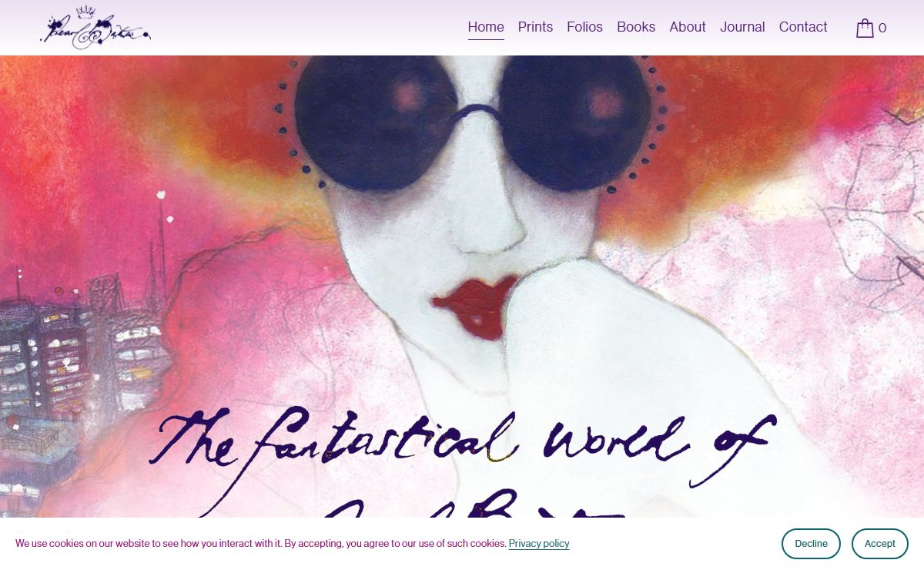924x570 pixels.
Task: Open the Contact page
Action: coord(803,27)
